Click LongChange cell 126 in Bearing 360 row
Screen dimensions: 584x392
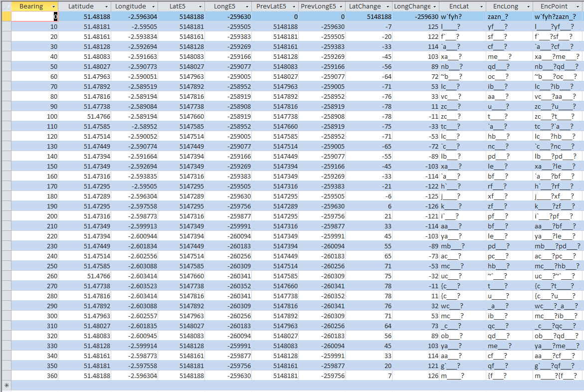tap(416, 376)
